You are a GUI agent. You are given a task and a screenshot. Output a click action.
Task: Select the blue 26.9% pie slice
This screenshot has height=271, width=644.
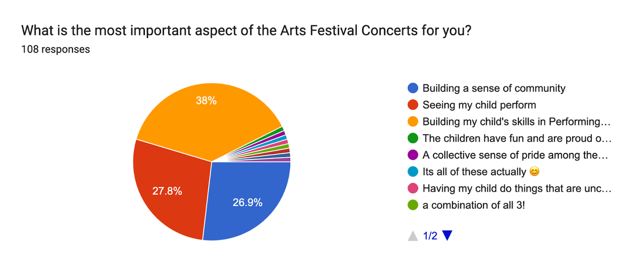click(247, 201)
